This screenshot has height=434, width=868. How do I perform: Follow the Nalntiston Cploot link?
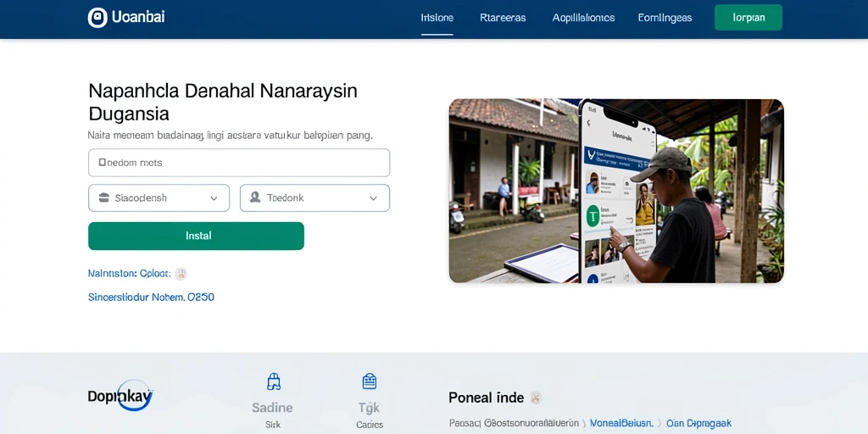tap(130, 274)
